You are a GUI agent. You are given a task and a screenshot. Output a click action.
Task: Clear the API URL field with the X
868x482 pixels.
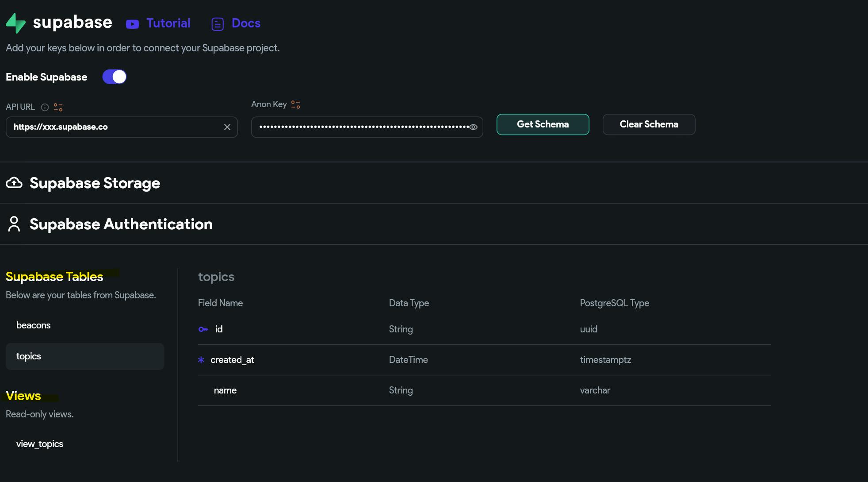coord(227,127)
